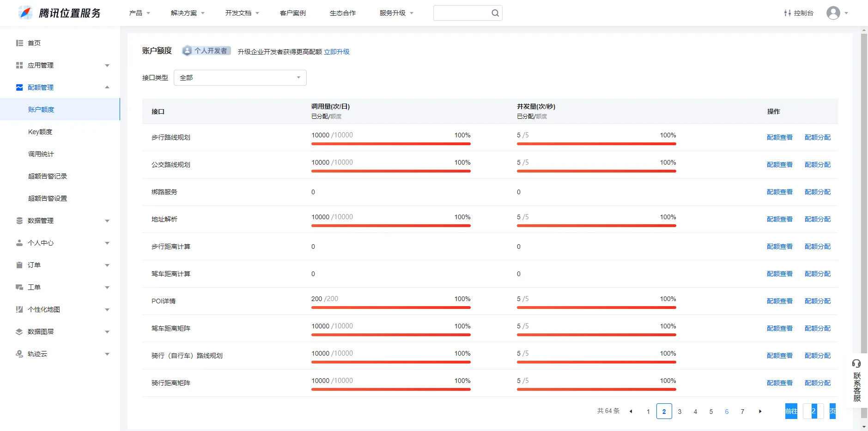Click POI详情 call volume progress bar
The width and height of the screenshot is (868, 431).
click(x=391, y=308)
